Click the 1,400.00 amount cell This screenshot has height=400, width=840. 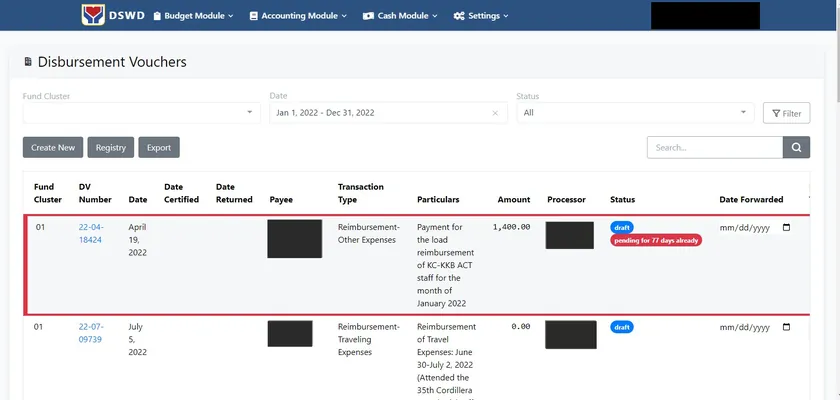click(x=512, y=227)
